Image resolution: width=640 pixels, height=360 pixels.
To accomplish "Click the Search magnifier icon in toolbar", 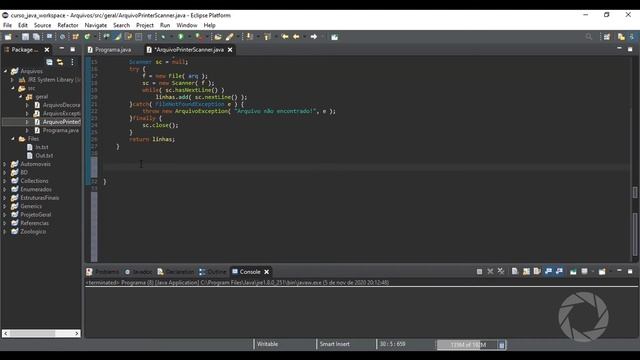I will click(589, 37).
